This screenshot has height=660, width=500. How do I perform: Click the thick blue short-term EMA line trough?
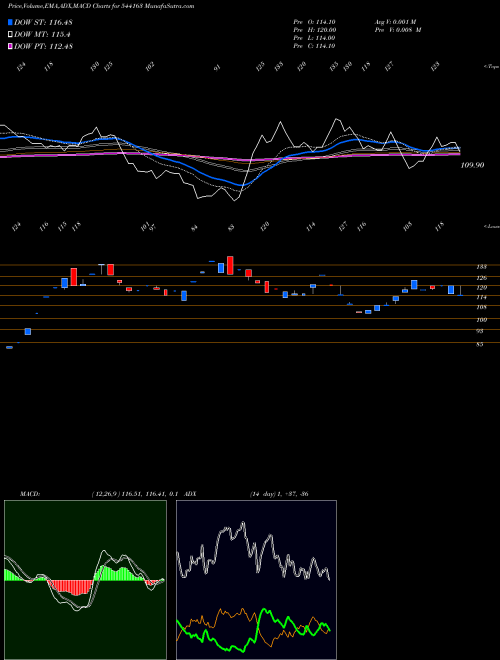point(241,185)
